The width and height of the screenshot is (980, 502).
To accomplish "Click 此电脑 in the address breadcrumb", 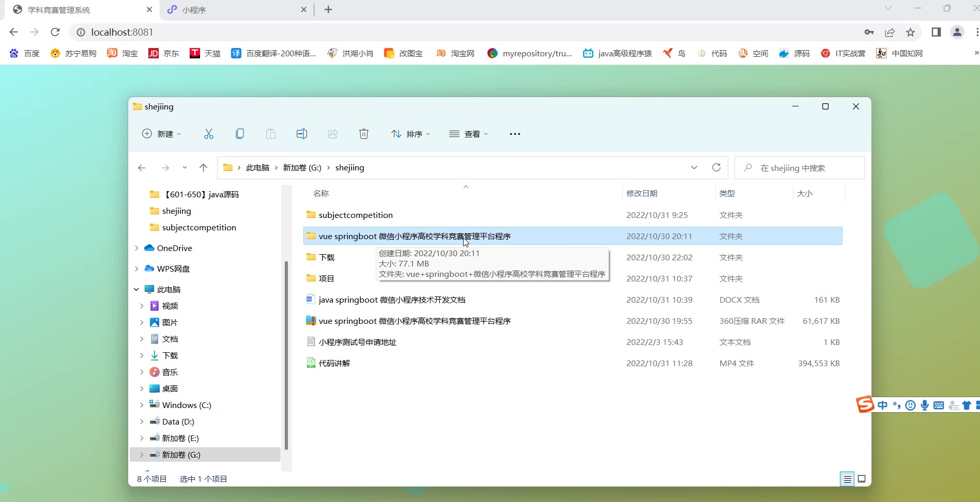I will (x=258, y=168).
